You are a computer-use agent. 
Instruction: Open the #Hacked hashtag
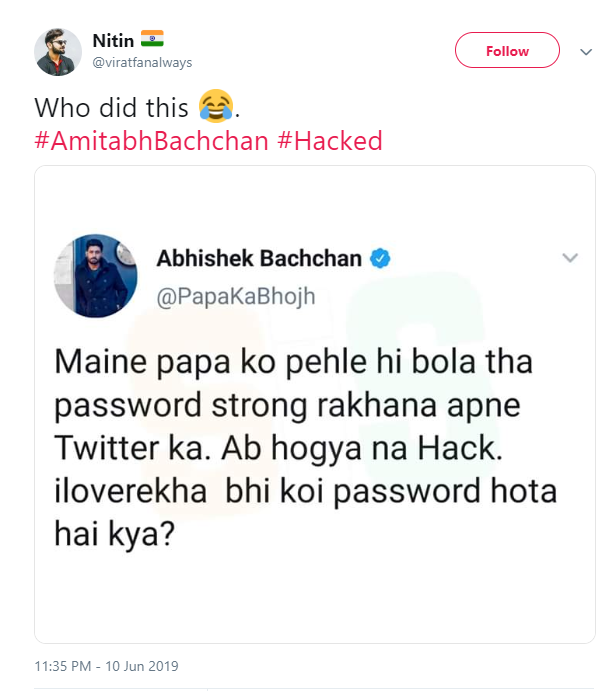pos(330,140)
